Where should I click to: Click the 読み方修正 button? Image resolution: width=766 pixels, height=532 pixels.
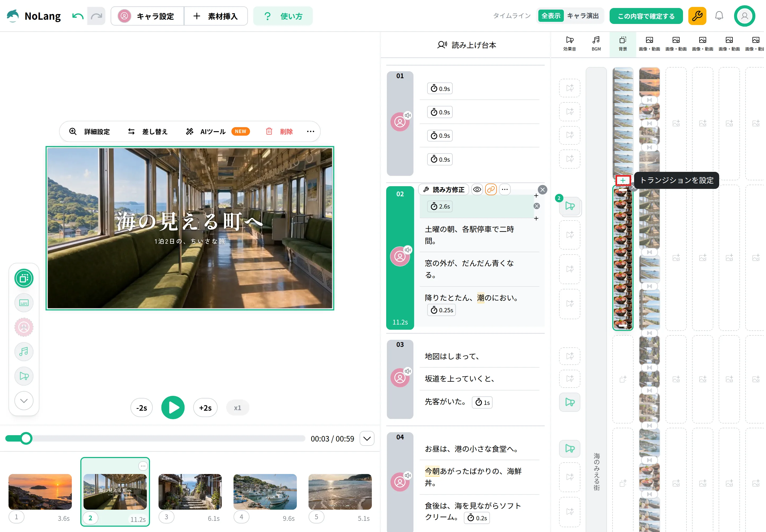[x=444, y=189]
